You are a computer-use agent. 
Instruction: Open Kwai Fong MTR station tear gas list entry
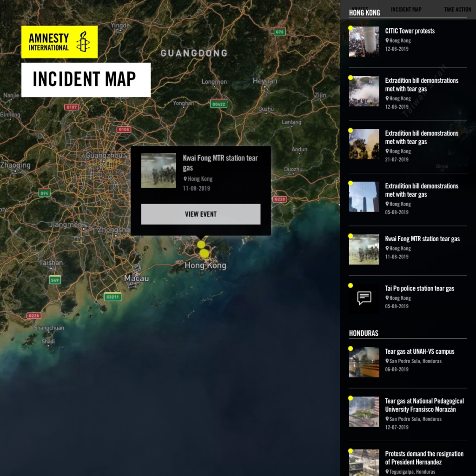tap(422, 239)
